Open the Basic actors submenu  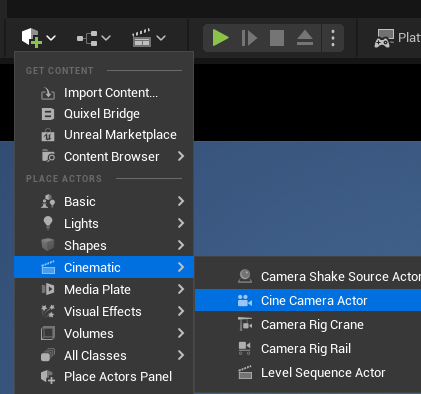(104, 202)
